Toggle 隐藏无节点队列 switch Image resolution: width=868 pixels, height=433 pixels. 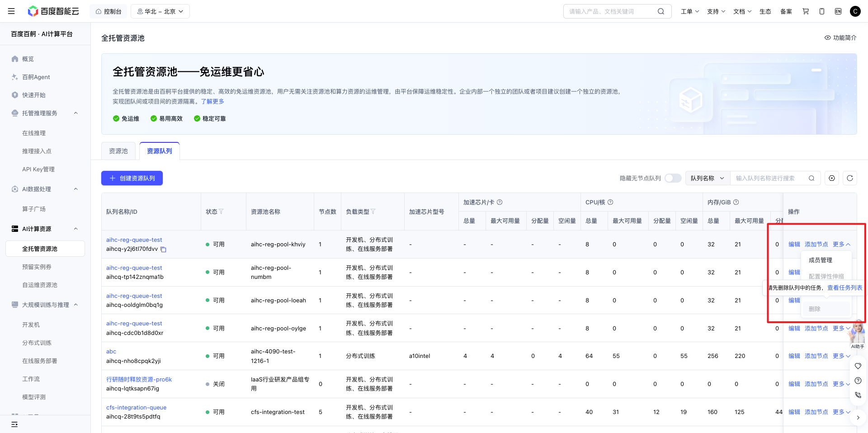673,178
